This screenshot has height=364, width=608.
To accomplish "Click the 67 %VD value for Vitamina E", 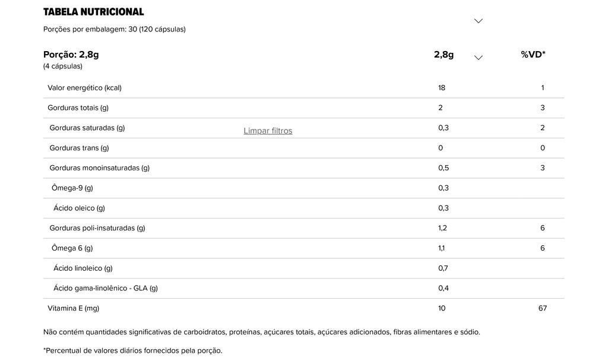I will [543, 309].
